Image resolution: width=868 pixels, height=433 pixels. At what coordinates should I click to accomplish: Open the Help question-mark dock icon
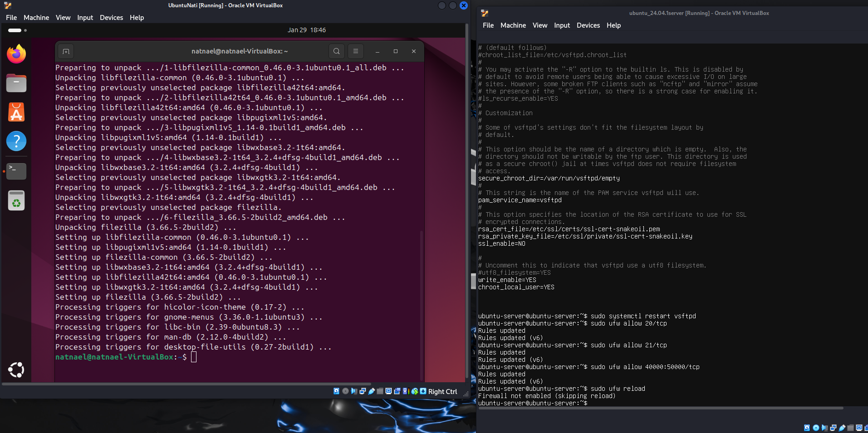(x=16, y=141)
